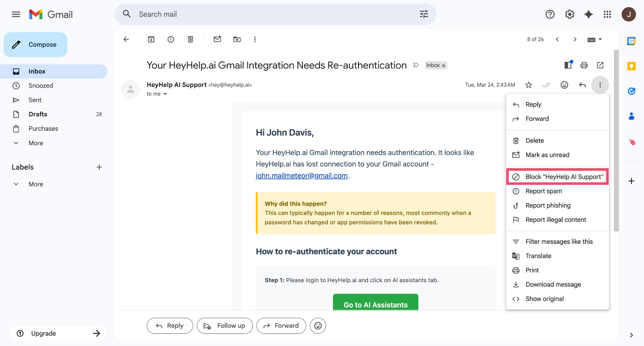Choose Mark as unread menu item
This screenshot has height=346, width=644.
557,155
